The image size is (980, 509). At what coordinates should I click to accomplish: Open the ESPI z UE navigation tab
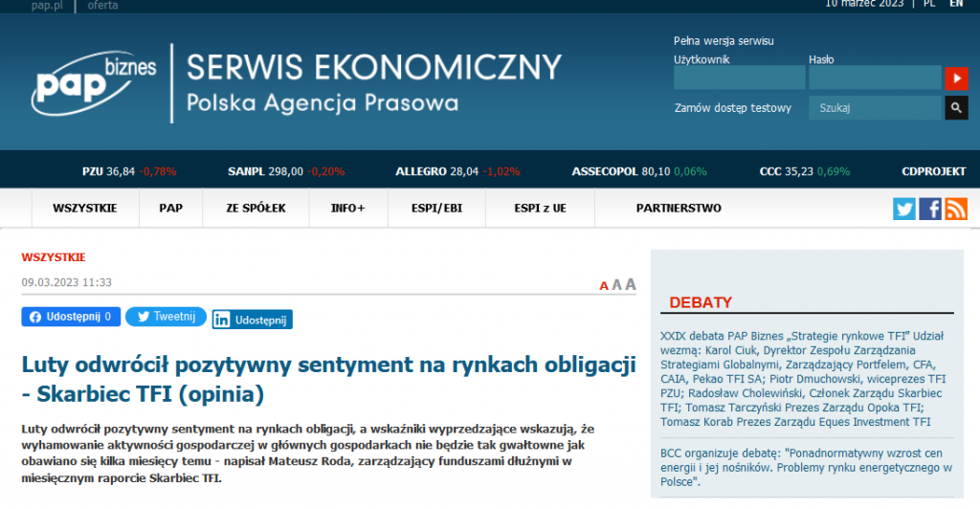pyautogui.click(x=540, y=208)
